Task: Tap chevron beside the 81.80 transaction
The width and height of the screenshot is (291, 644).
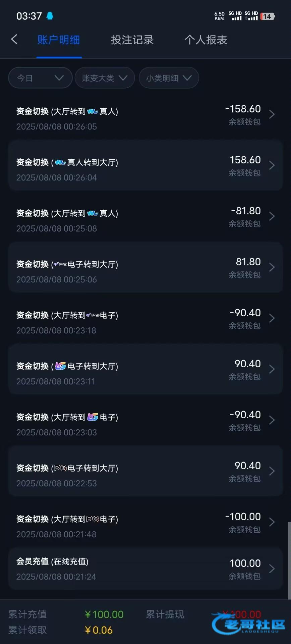Action: tap(272, 267)
